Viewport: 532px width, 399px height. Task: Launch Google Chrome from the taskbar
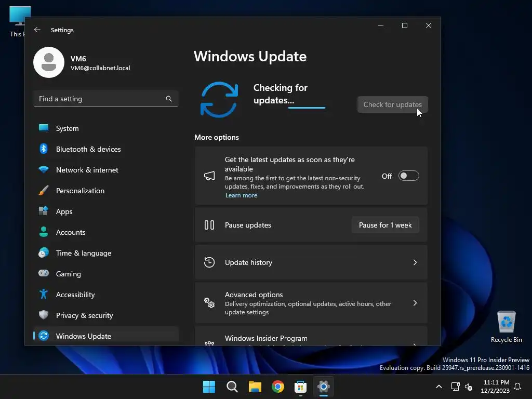click(x=278, y=387)
